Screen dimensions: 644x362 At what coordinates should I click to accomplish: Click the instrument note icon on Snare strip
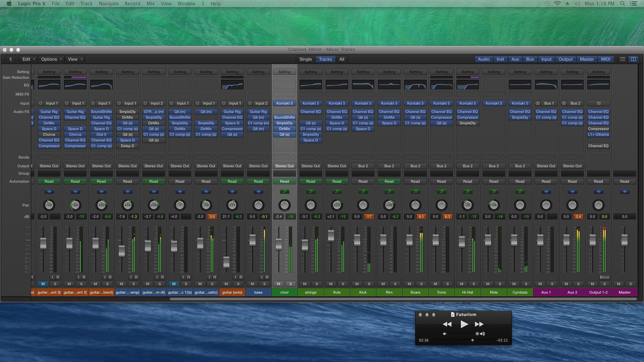415,192
